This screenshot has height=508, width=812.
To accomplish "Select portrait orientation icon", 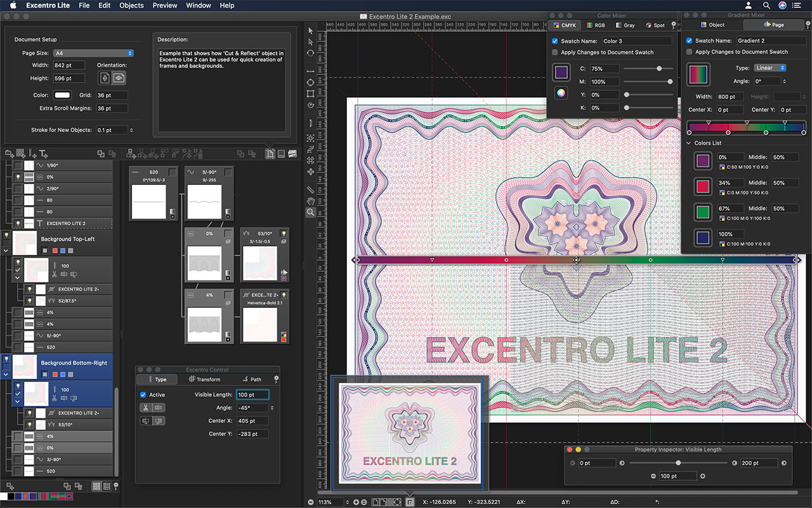I will pyautogui.click(x=105, y=77).
